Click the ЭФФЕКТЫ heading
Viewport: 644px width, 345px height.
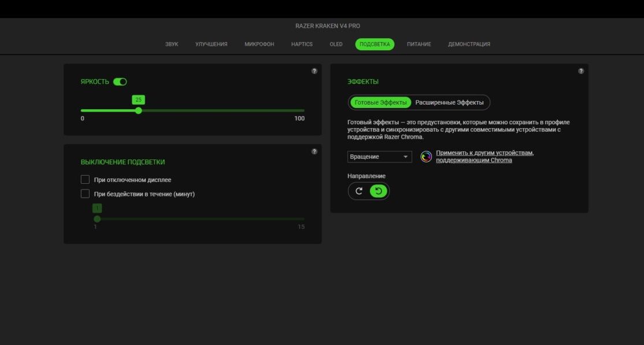[363, 81]
